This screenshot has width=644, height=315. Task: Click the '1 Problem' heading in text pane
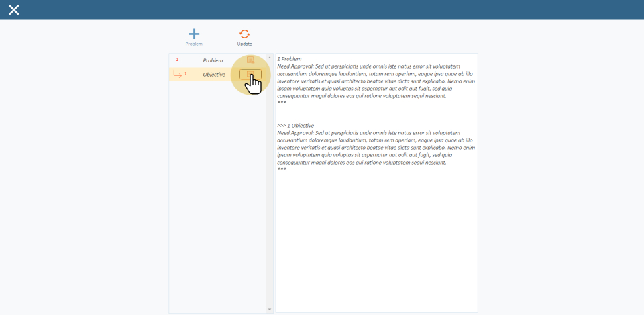(290, 59)
